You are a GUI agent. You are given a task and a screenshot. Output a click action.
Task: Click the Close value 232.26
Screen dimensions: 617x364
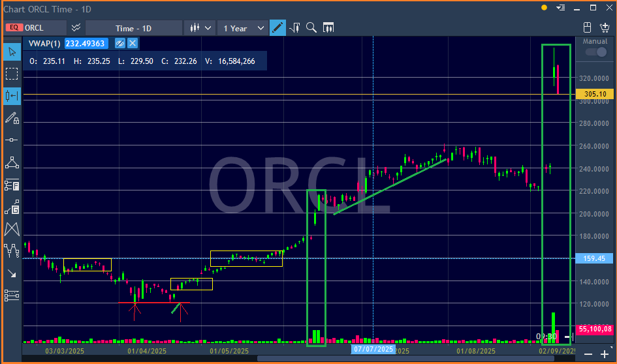point(185,61)
